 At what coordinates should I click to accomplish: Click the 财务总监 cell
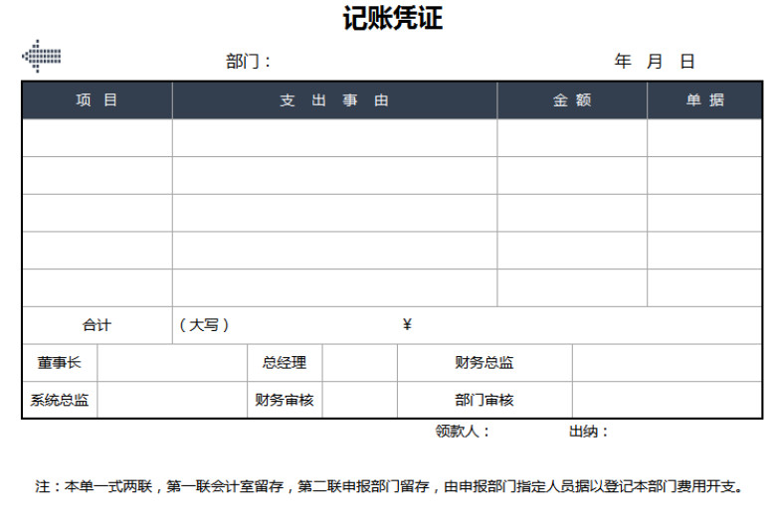[x=485, y=363]
